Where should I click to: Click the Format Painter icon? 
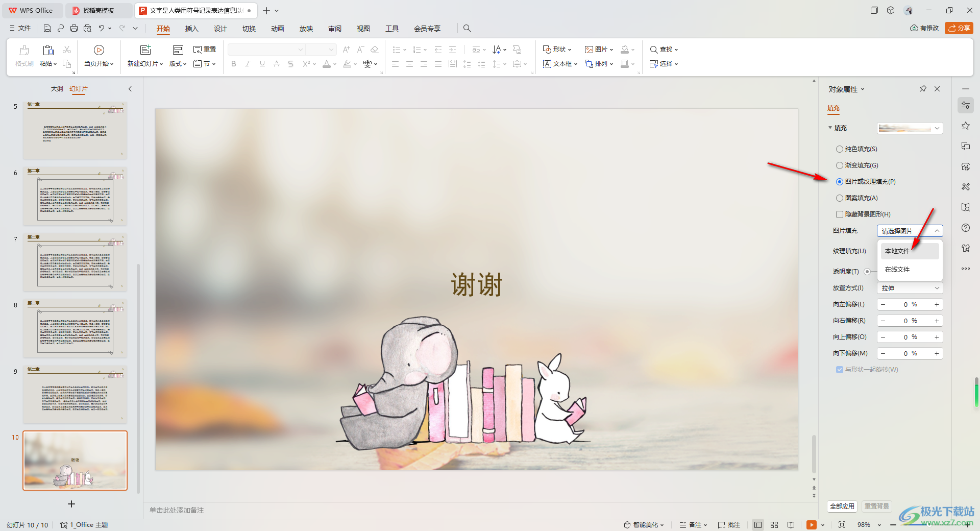coord(24,50)
